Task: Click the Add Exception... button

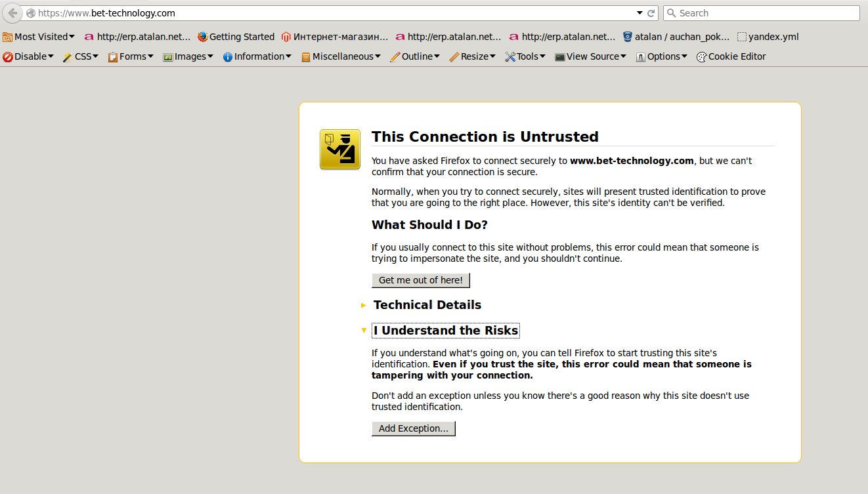Action: tap(414, 428)
